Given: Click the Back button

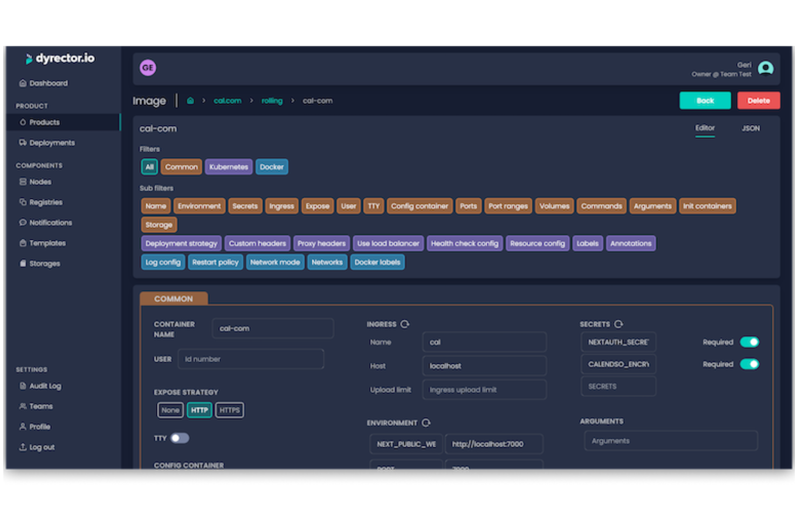Looking at the screenshot, I should 705,100.
